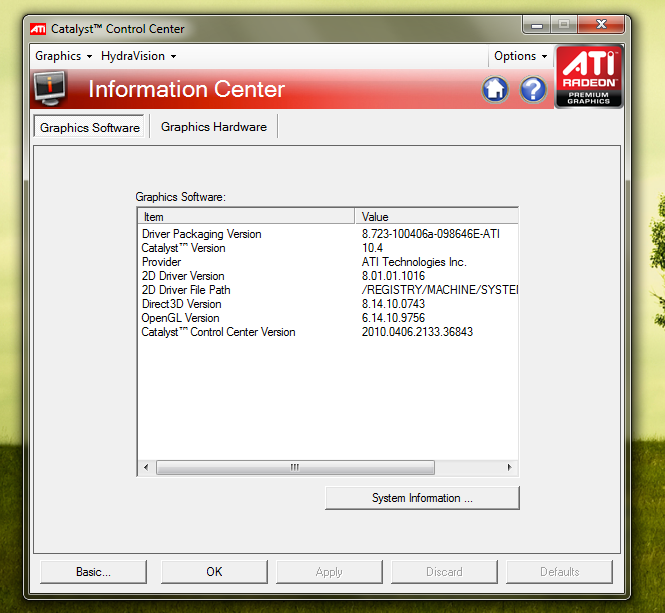Viewport: 665px width, 613px height.
Task: Click the /REGISTRY/MACHINE/SYSTEM path value
Action: pos(440,290)
